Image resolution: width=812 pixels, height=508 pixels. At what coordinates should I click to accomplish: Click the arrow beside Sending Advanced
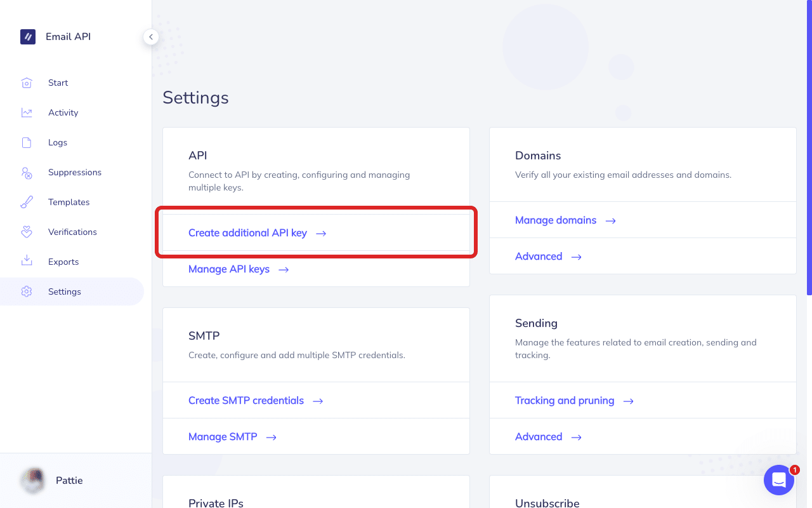577,438
